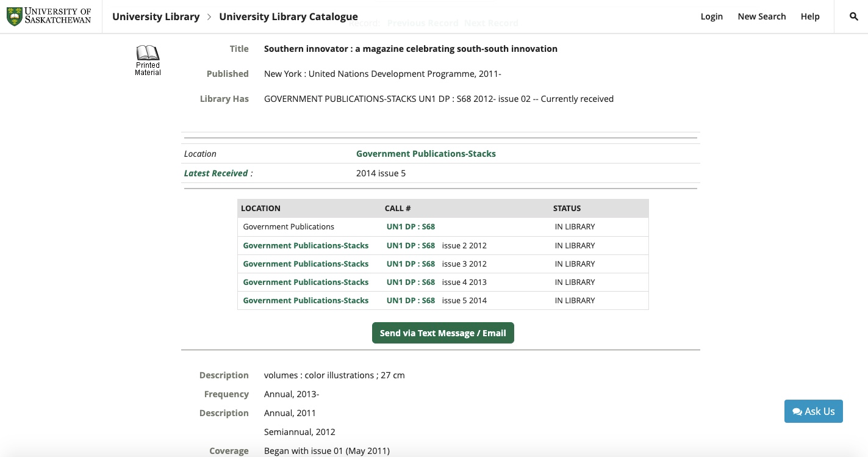Open Government Publications-Stacks link for issue 4 2013
Viewport: 868px width, 457px height.
tap(306, 282)
